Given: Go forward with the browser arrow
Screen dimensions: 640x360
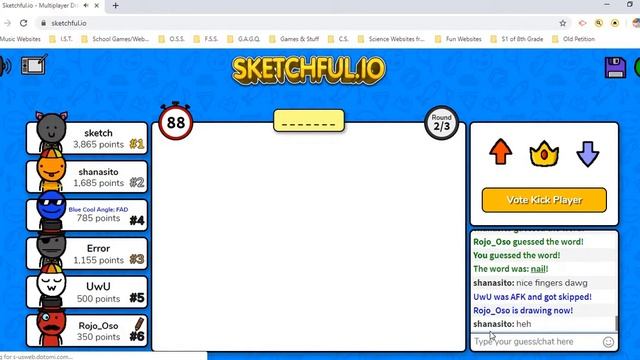Looking at the screenshot, I should click(7, 23).
